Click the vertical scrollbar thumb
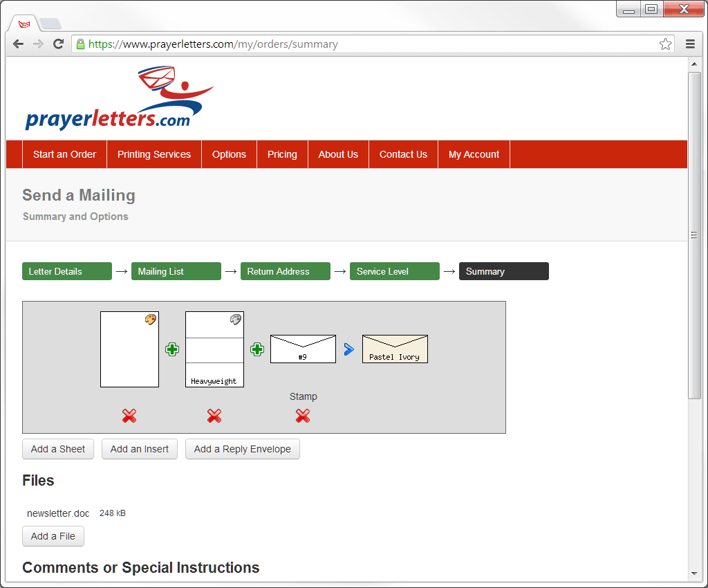This screenshot has width=708, height=588. [694, 235]
